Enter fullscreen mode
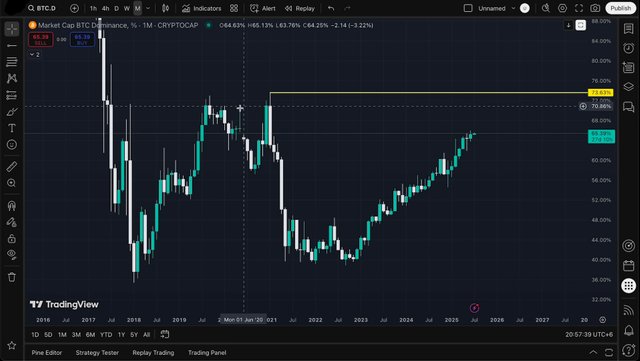Viewport: 640px width, 361px height. coord(579,8)
